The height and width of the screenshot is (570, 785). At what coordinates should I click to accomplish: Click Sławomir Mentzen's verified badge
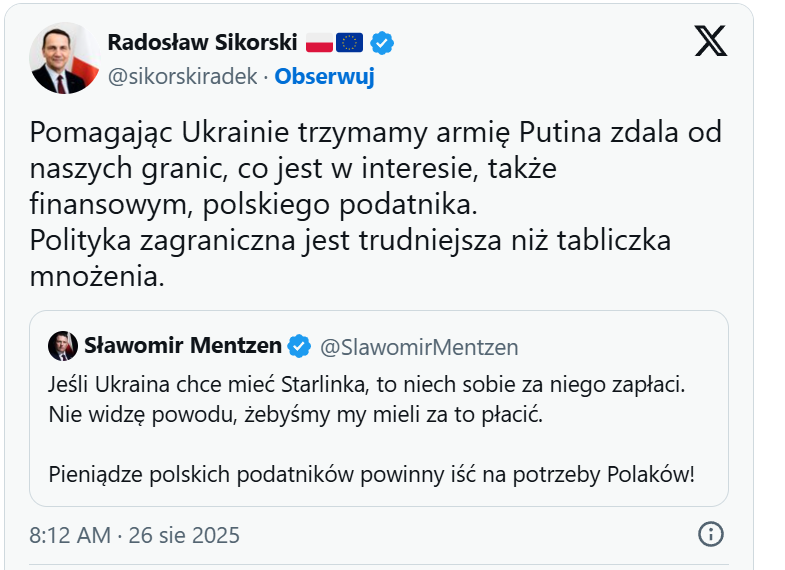click(x=299, y=347)
